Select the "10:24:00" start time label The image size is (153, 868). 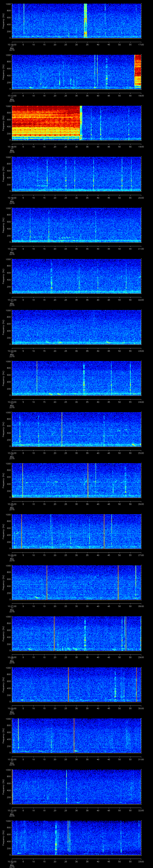[12, 453]
